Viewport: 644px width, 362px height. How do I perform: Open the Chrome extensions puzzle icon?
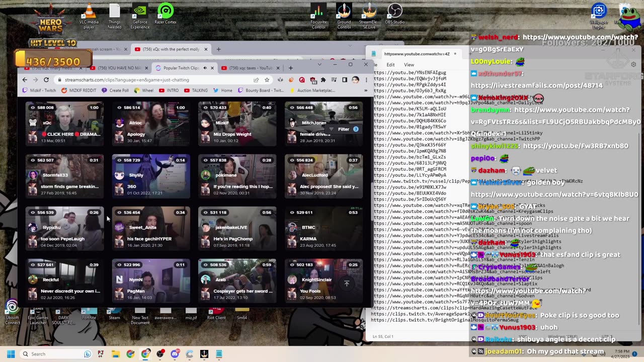point(323,79)
